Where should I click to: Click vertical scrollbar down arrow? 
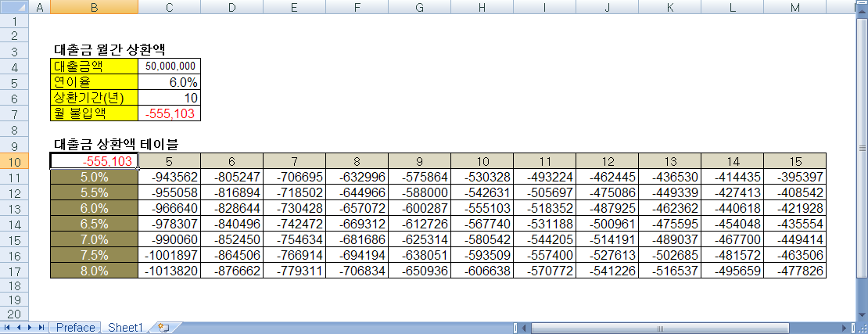tap(862, 316)
